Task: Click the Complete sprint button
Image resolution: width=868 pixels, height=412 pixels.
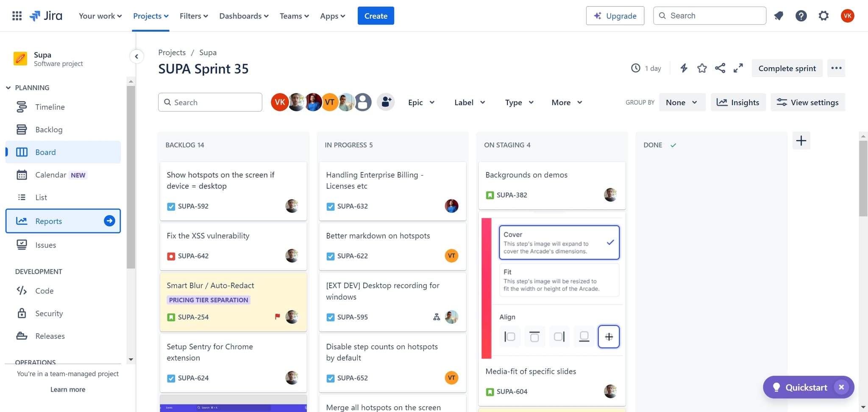Action: pyautogui.click(x=787, y=68)
